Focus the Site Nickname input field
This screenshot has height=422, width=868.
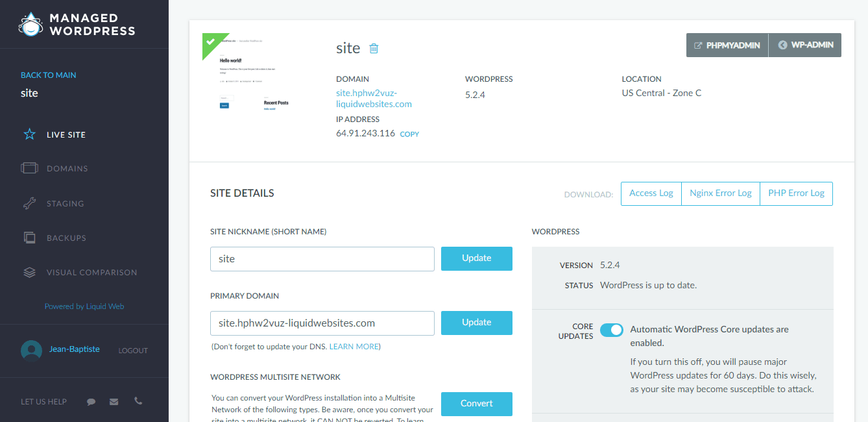tap(322, 258)
